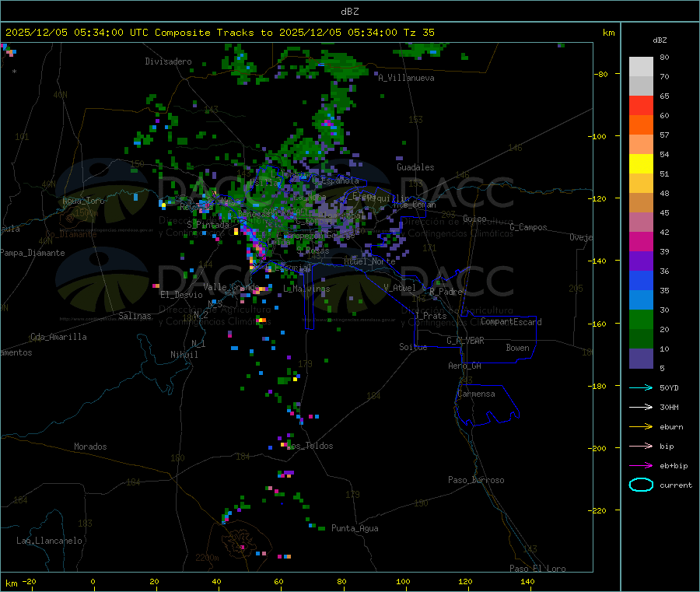
Task: Click the Paso_El_Loro map label
Action: tap(537, 569)
